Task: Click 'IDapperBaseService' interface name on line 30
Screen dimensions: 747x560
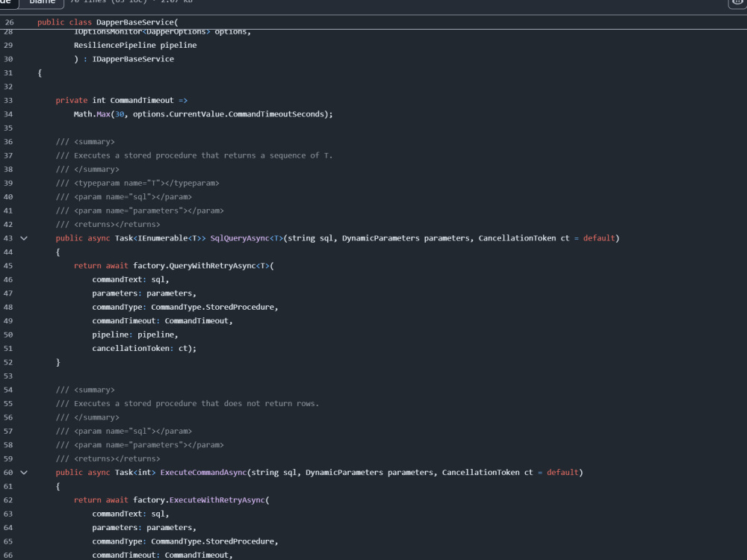Action: tap(133, 59)
